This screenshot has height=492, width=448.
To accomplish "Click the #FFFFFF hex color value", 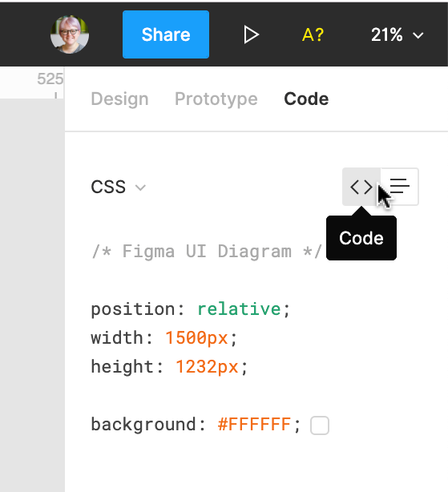I will 254,425.
